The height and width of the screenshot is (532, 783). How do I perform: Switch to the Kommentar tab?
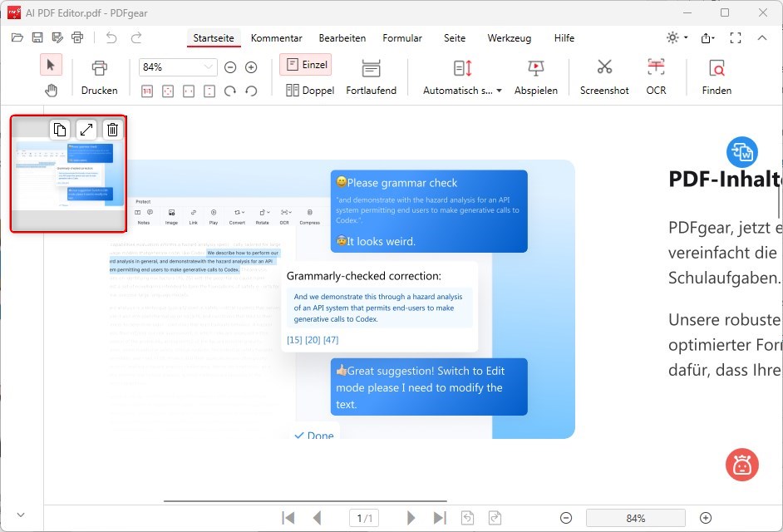click(276, 38)
